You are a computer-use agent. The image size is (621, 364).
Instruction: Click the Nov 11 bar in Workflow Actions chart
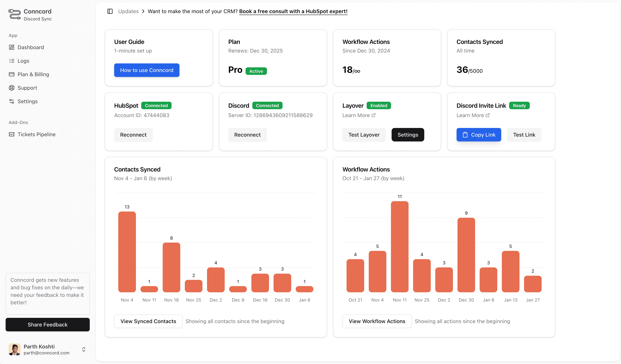(400, 247)
